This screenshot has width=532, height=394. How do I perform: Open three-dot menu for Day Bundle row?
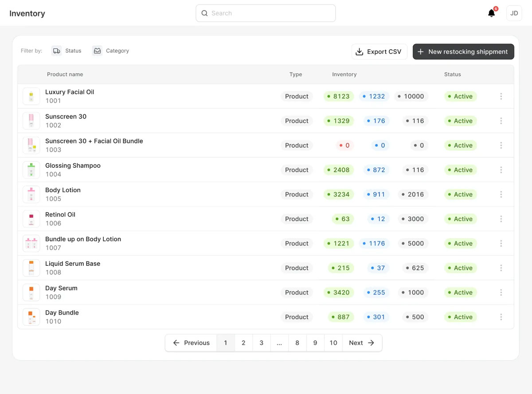pos(501,317)
